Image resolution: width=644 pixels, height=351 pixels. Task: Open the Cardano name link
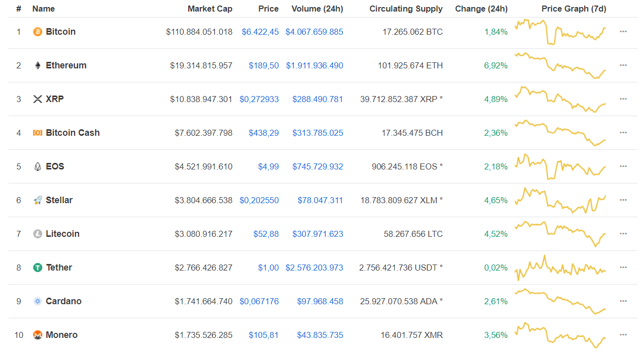(63, 301)
